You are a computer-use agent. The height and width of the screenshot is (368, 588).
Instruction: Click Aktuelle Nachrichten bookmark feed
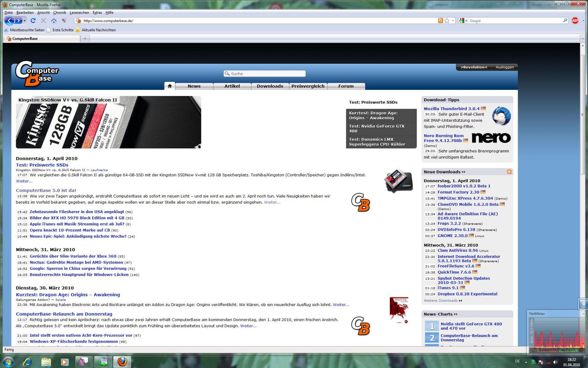(96, 30)
